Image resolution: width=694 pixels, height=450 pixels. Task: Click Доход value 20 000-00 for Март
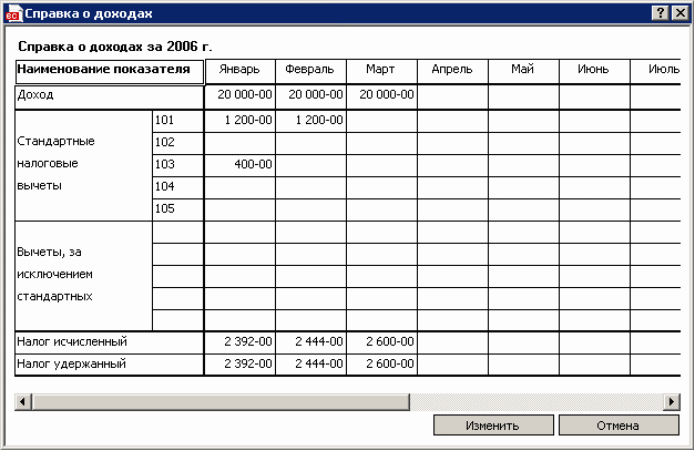[382, 97]
